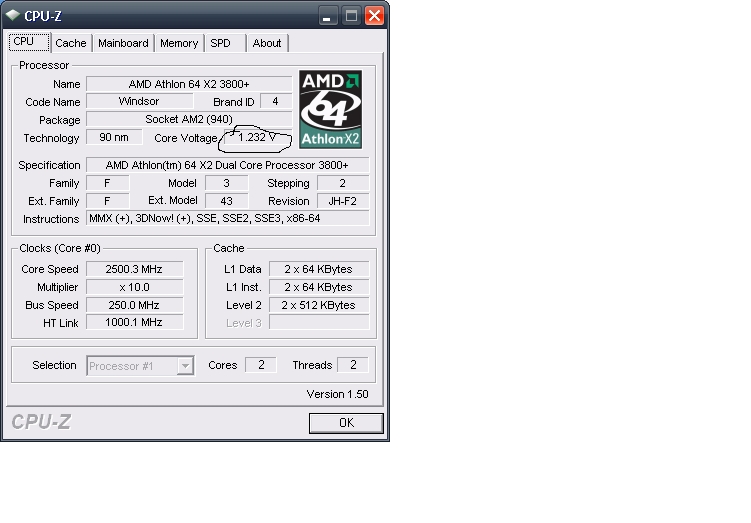
Task: Click the OK button
Action: (346, 423)
